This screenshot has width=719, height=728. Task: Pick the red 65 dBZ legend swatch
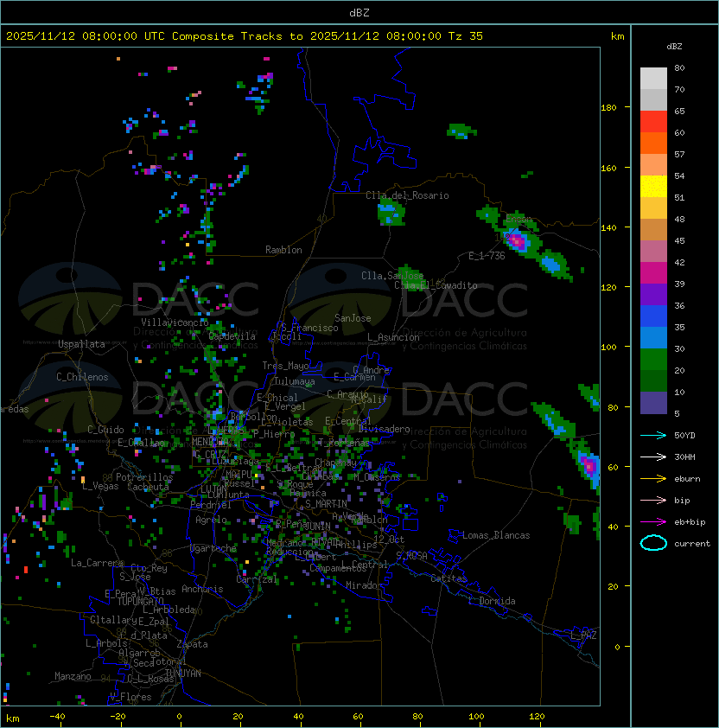click(653, 122)
